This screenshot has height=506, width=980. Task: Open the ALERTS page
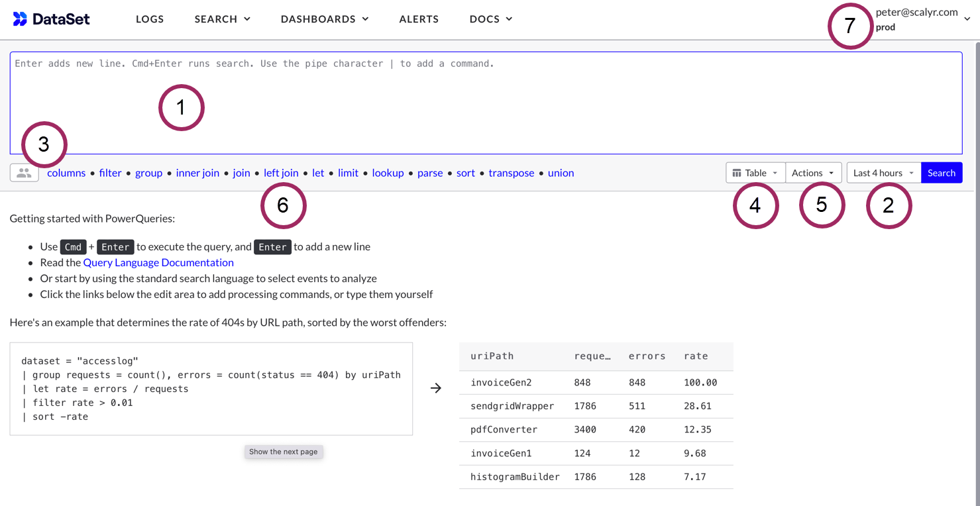click(419, 19)
